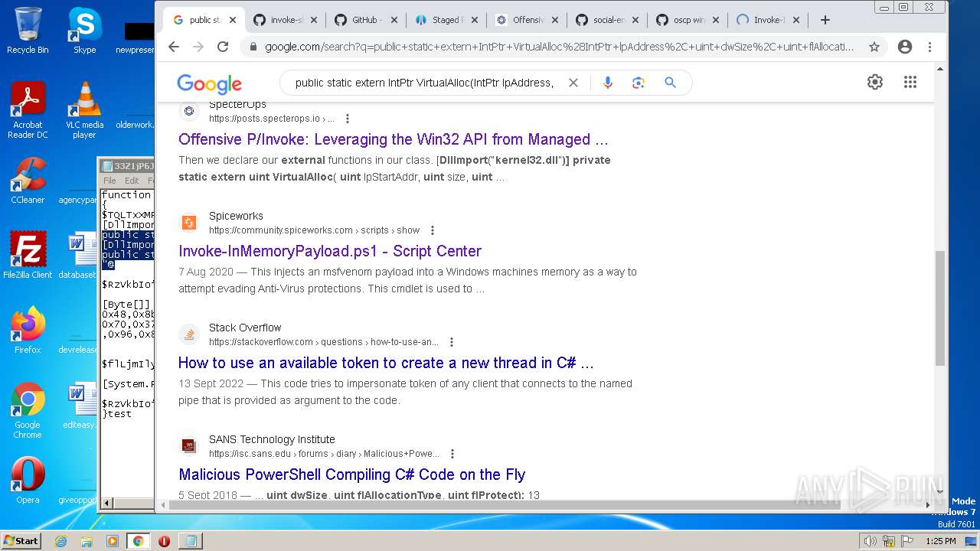Bookmark this page with the star icon
The image size is (980, 551).
(x=874, y=47)
